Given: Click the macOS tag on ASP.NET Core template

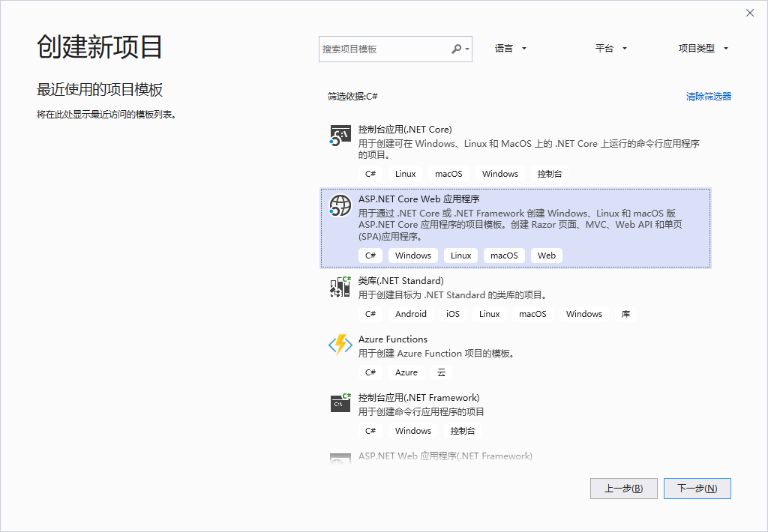Looking at the screenshot, I should click(x=504, y=256).
